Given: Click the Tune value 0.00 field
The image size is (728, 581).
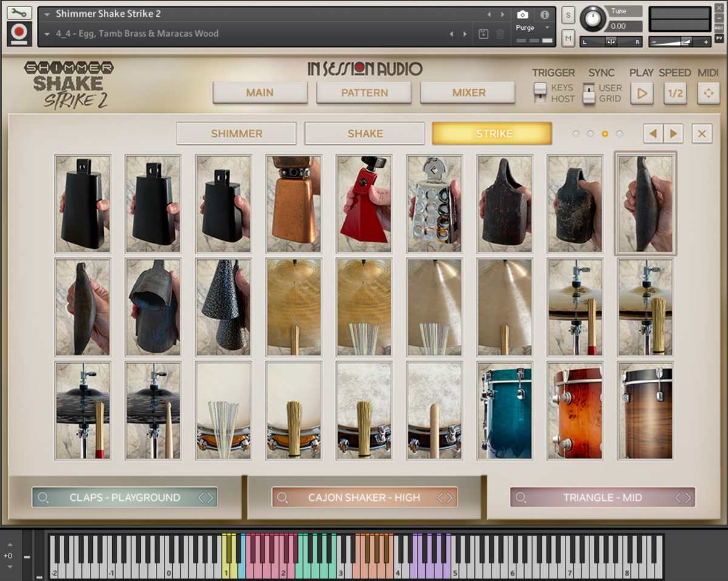Looking at the screenshot, I should click(x=624, y=26).
